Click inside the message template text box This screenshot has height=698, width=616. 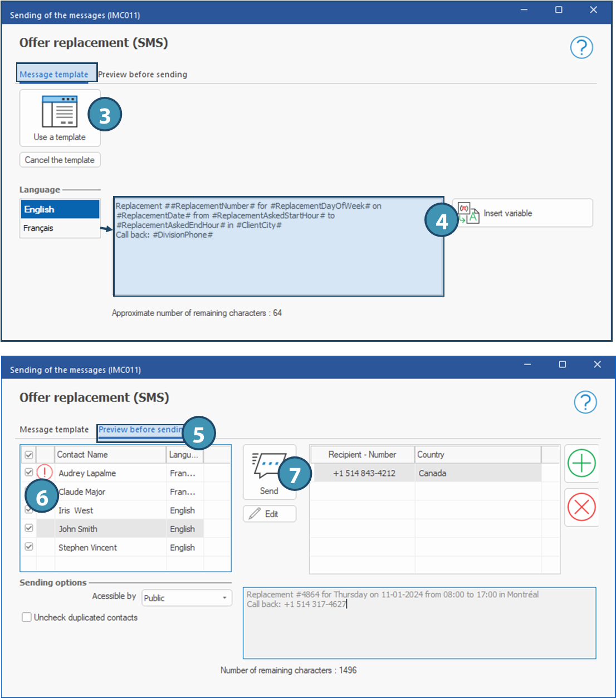[x=278, y=262]
